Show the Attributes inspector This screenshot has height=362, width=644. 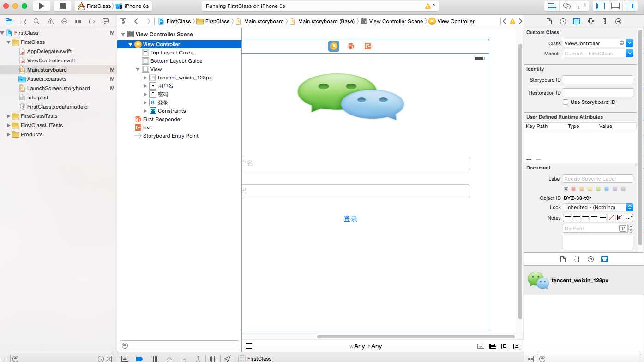pos(590,21)
